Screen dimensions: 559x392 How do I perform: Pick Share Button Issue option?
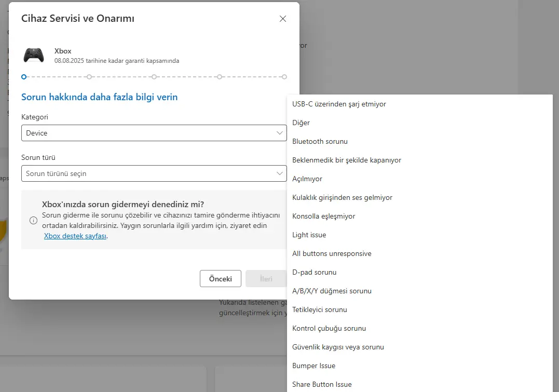(419, 384)
